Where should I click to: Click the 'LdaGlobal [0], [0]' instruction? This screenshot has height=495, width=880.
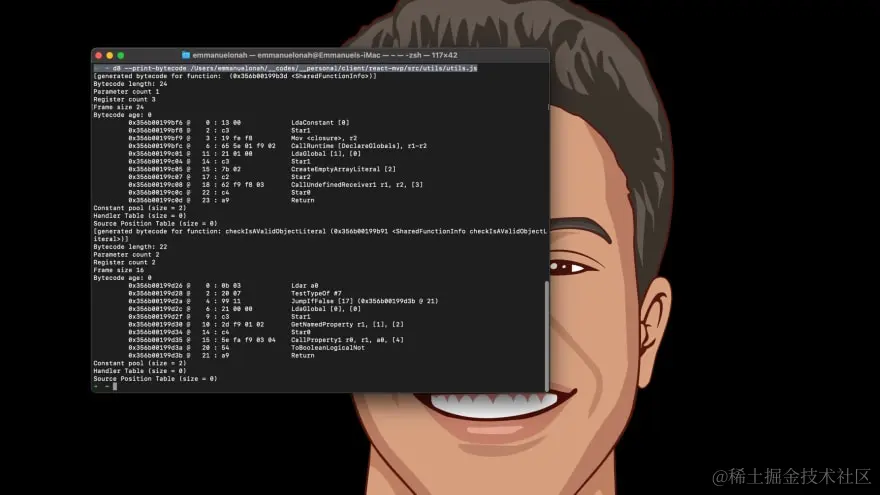coord(326,309)
